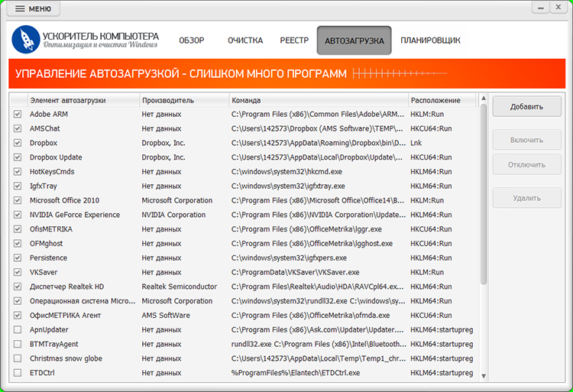Image resolution: width=573 pixels, height=392 pixels.
Task: Click the Удалить button
Action: pyautogui.click(x=526, y=198)
